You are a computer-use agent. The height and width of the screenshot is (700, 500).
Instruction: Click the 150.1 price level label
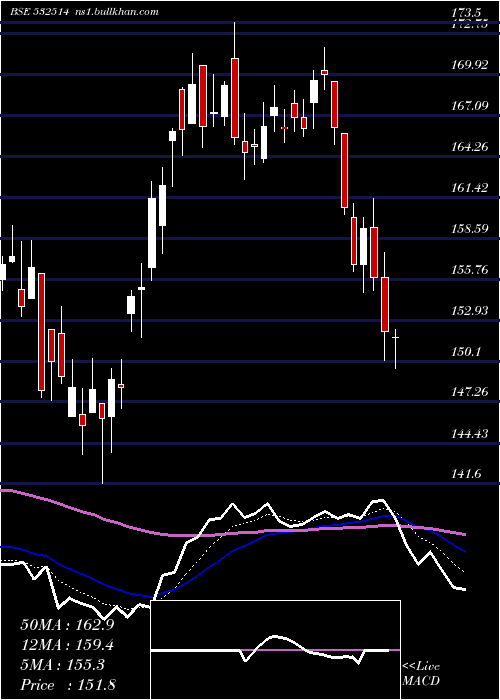tap(467, 352)
